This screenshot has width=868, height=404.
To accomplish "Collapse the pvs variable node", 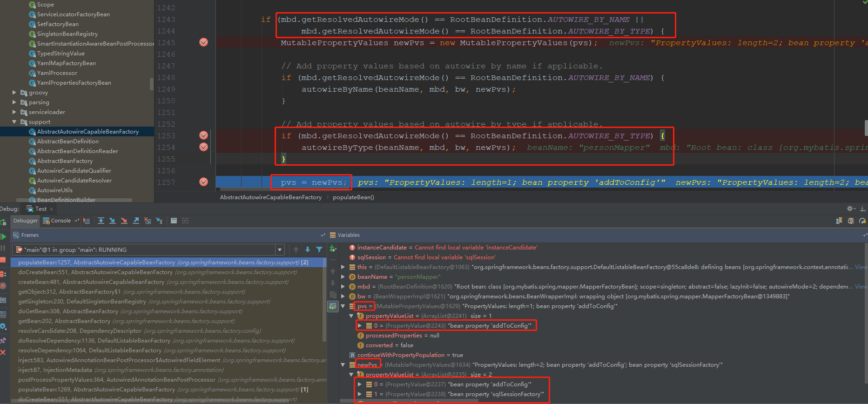I will point(343,306).
